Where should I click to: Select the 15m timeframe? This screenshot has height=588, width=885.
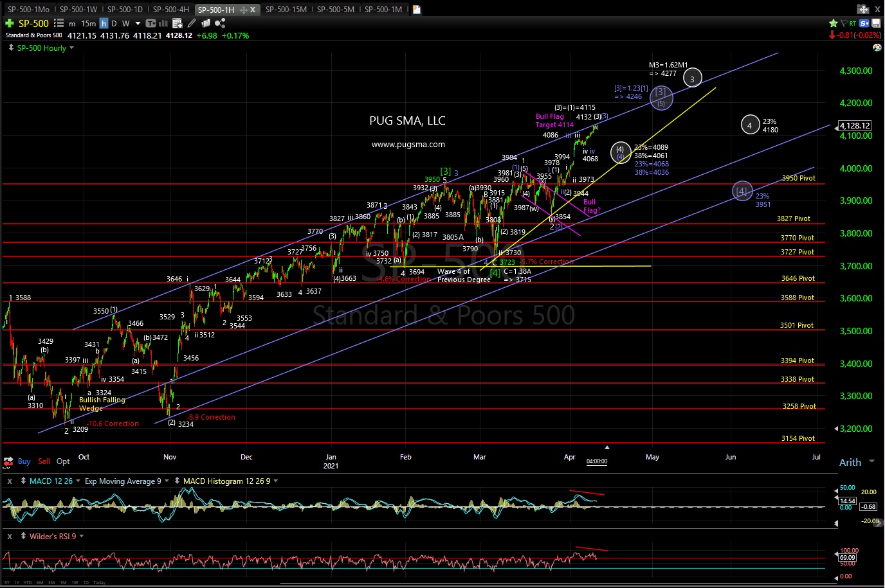(x=89, y=24)
